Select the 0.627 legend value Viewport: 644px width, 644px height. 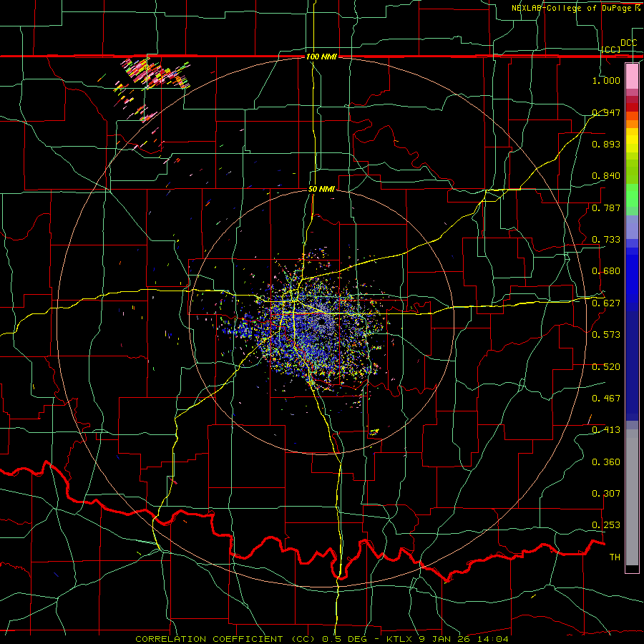pos(606,303)
